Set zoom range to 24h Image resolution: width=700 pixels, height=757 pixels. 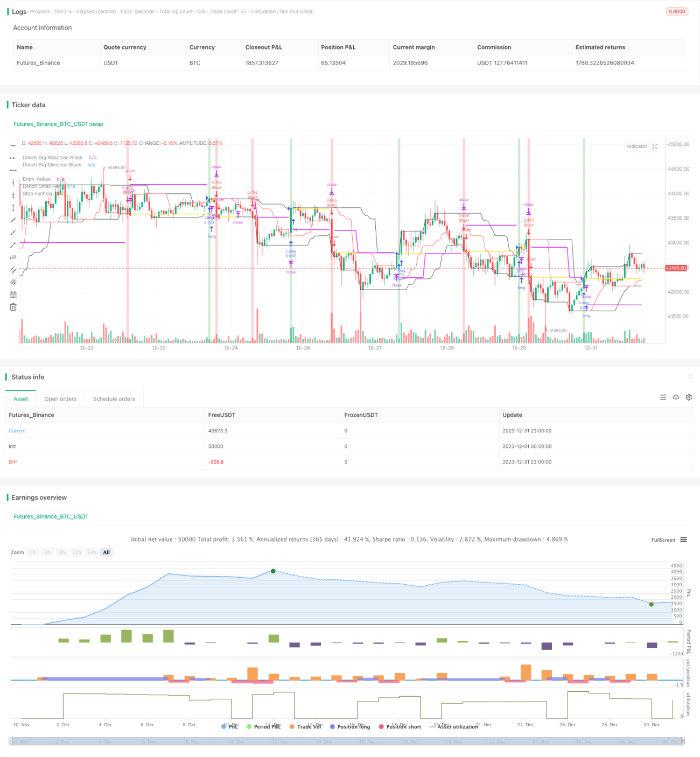coord(92,552)
